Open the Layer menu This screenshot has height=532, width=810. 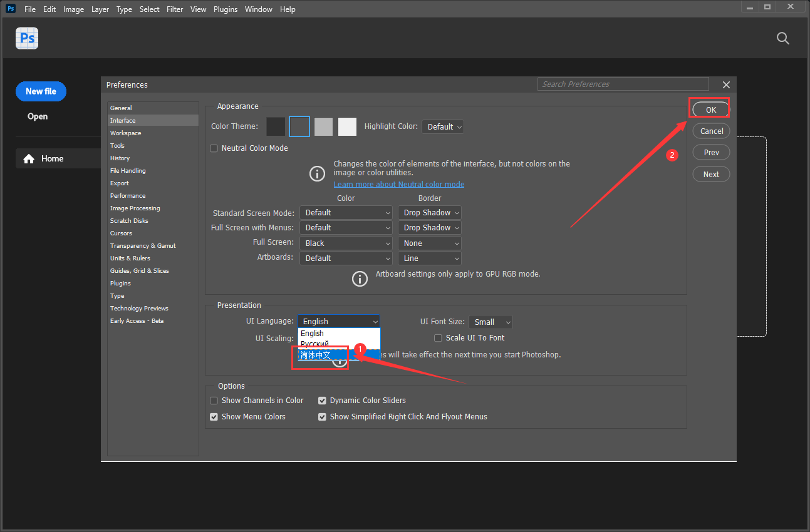pos(100,9)
